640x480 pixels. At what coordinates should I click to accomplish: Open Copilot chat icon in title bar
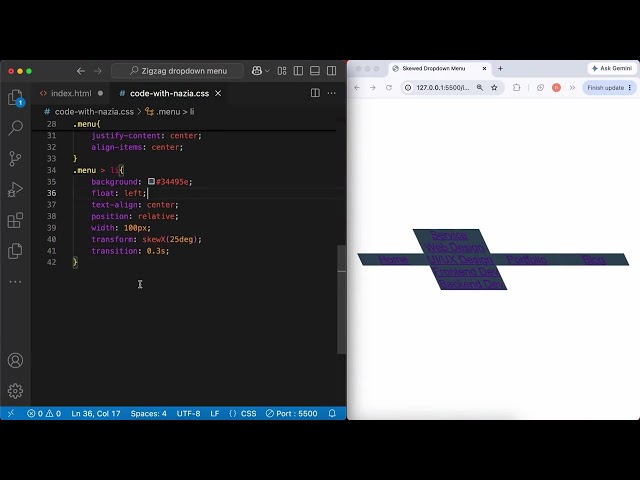(257, 71)
